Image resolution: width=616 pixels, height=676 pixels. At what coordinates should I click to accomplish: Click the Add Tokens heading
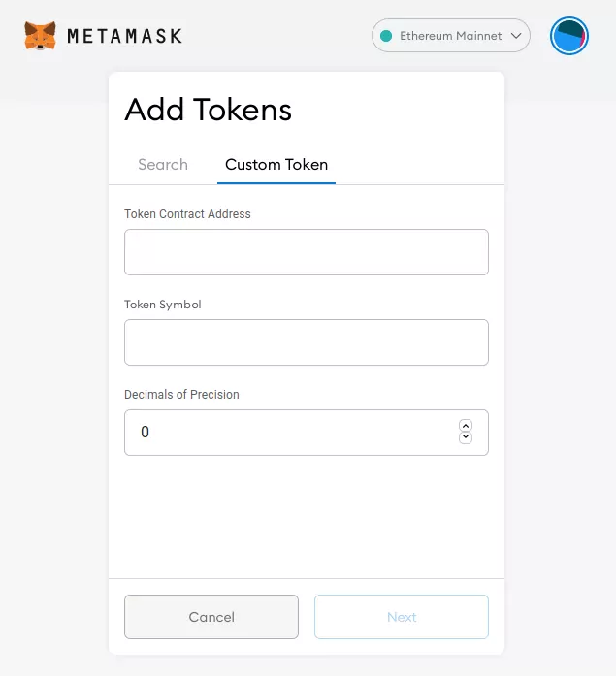click(208, 110)
